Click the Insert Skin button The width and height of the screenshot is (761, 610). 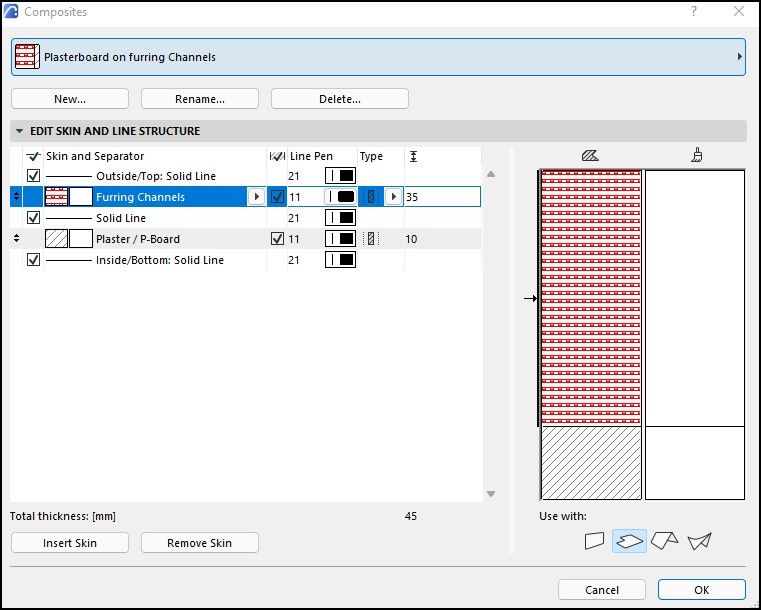(70, 543)
